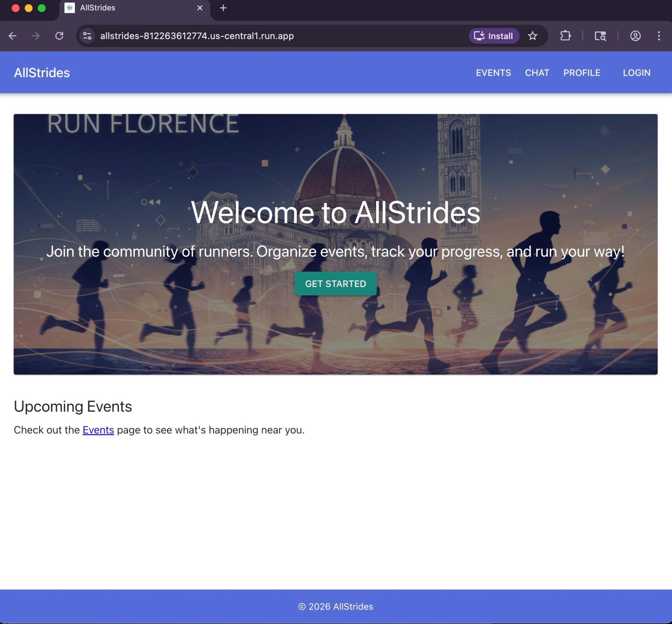Open the Chrome profile avatar icon
The height and width of the screenshot is (624, 672).
coord(635,36)
